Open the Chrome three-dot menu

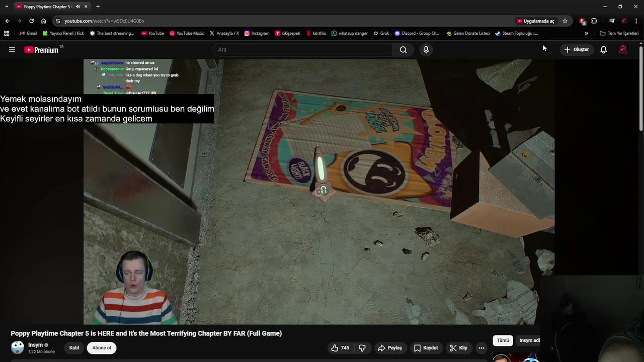(x=636, y=21)
